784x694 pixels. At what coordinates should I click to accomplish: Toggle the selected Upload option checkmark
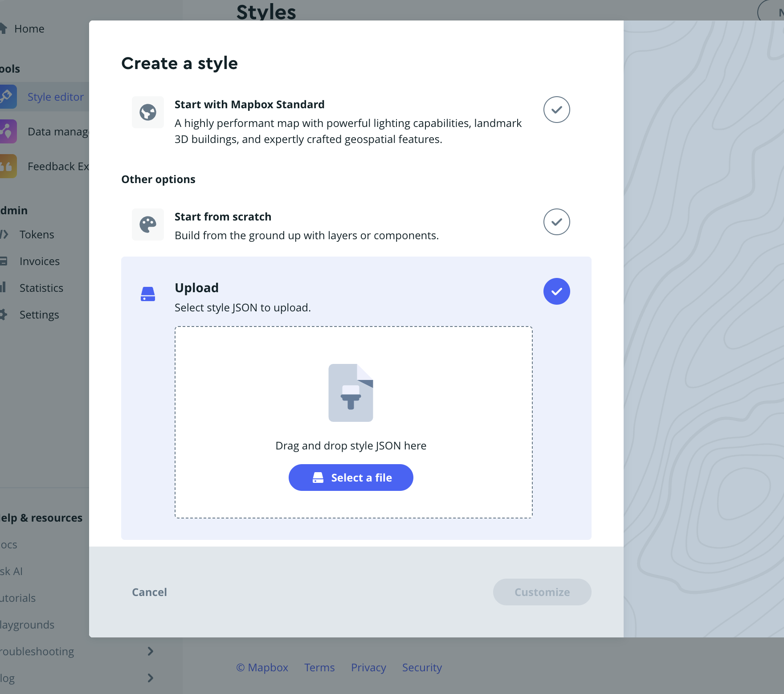(x=556, y=291)
